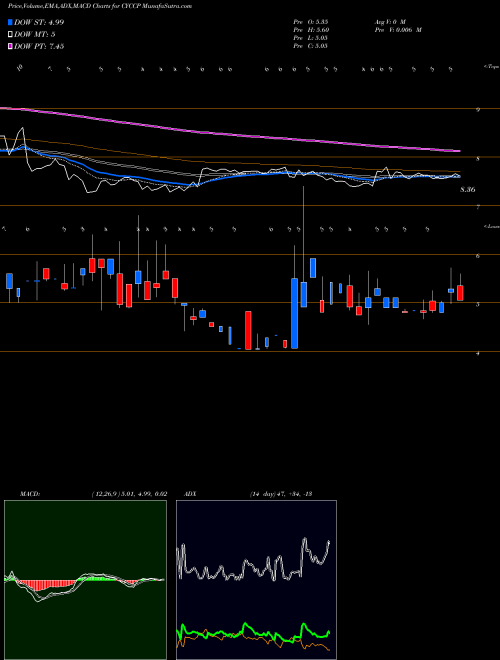This screenshot has width=500, height=660.
Task: Click the blue DOW ST legend swatch
Action: [10, 22]
